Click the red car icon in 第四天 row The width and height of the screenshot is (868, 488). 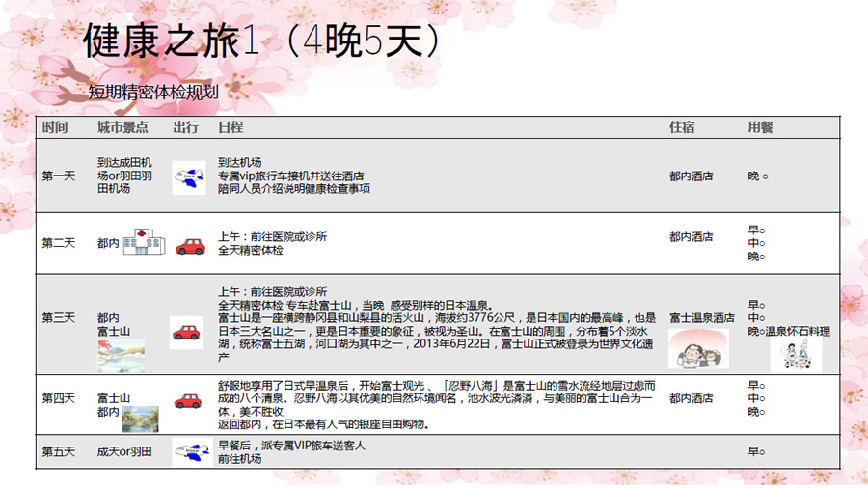pyautogui.click(x=187, y=401)
